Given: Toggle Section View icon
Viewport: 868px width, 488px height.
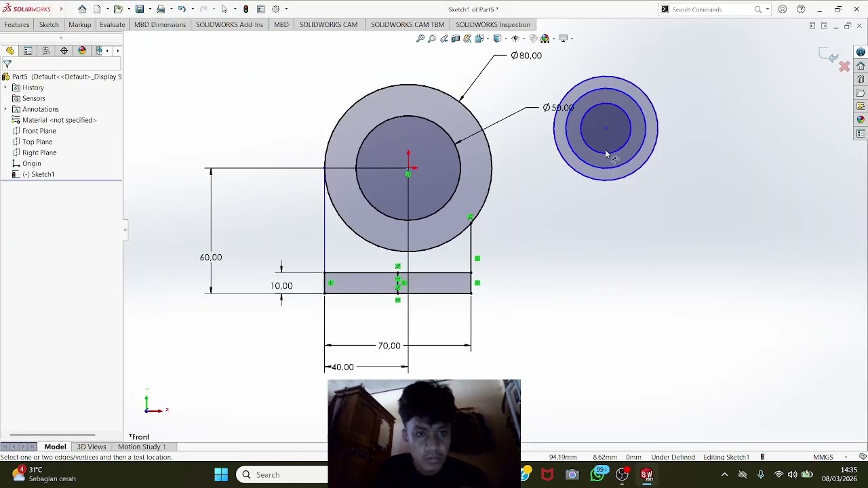Looking at the screenshot, I should 456,39.
